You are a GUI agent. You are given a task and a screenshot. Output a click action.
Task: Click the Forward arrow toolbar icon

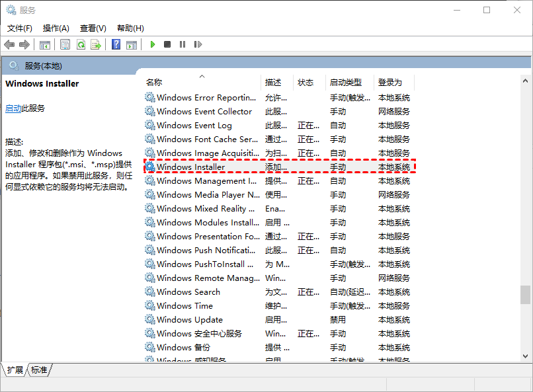click(24, 44)
